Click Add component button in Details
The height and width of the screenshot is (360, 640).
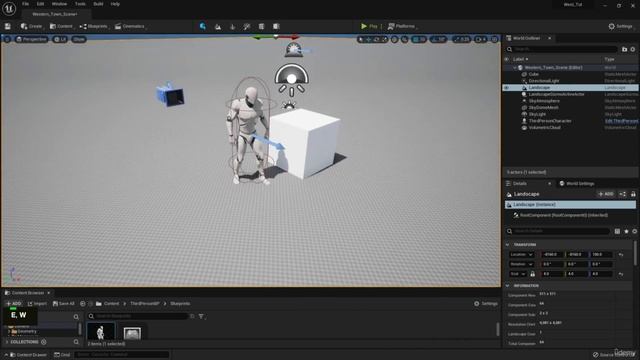[x=606, y=194]
